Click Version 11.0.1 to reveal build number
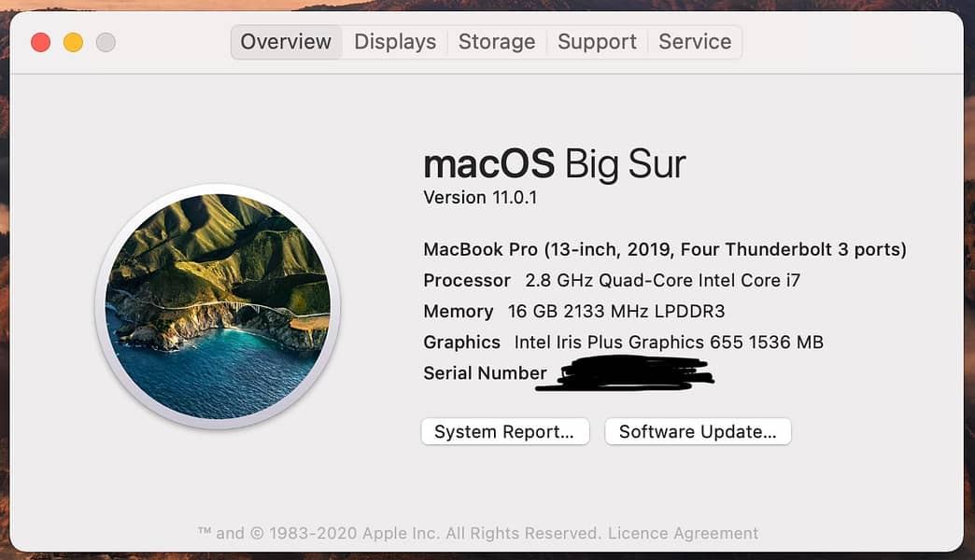This screenshot has width=975, height=560. pyautogui.click(x=480, y=198)
